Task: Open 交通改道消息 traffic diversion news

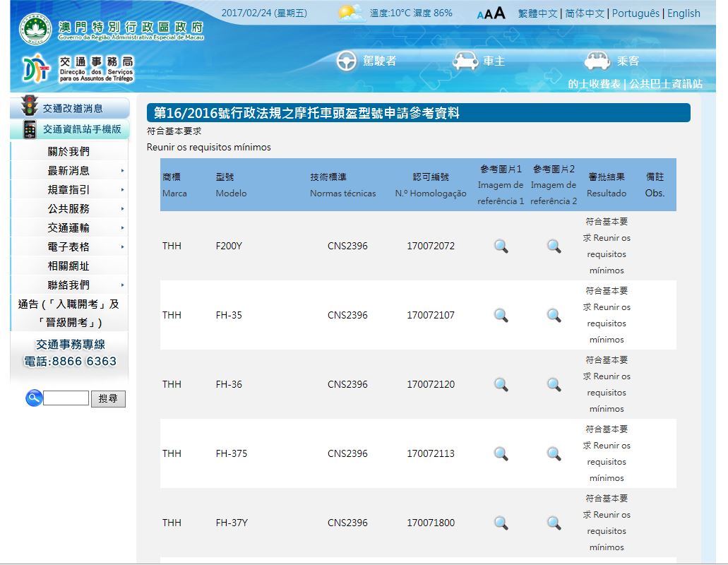Action: pyautogui.click(x=72, y=108)
